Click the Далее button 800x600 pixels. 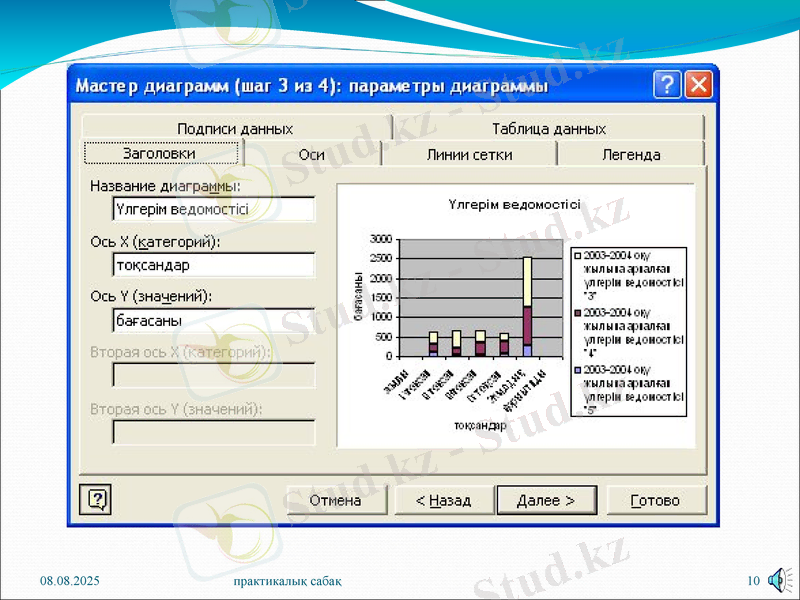tap(546, 499)
